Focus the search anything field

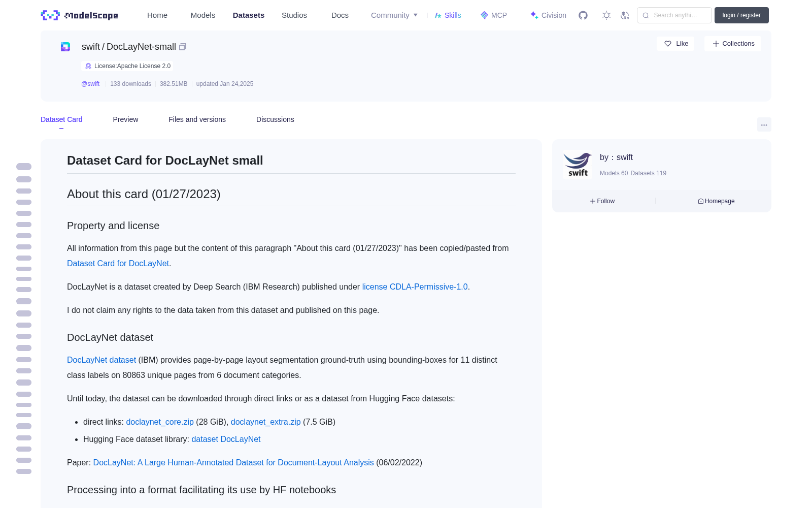674,15
